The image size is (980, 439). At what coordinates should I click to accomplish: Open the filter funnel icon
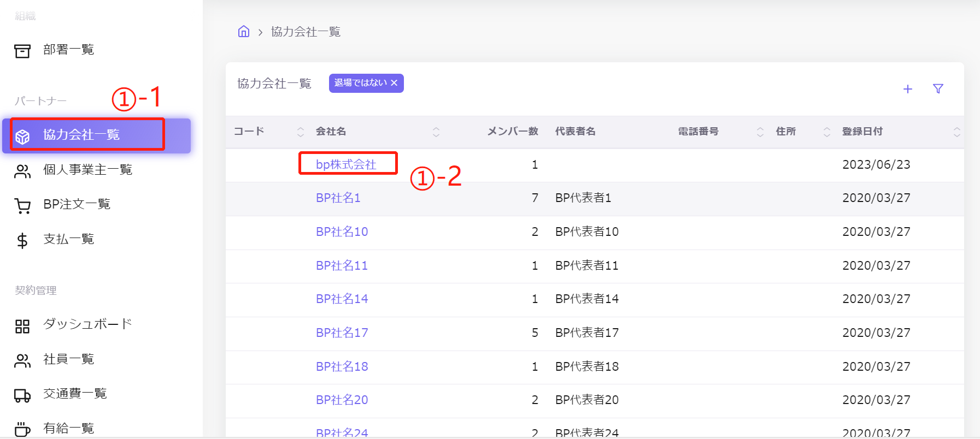point(938,89)
